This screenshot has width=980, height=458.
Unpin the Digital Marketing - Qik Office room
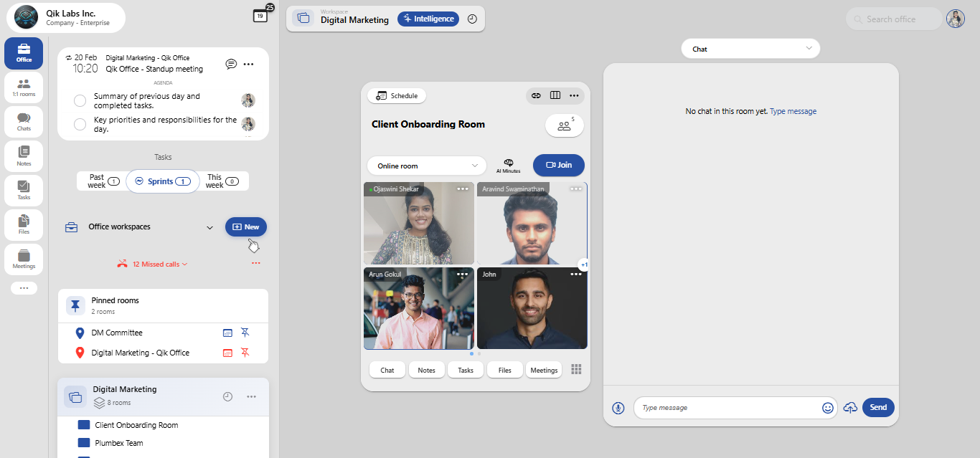(x=245, y=353)
